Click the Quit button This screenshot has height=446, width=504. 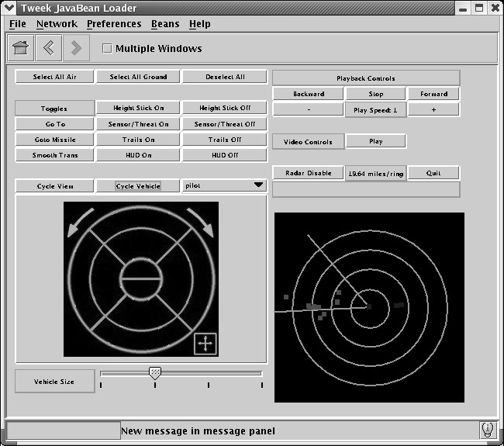(433, 173)
